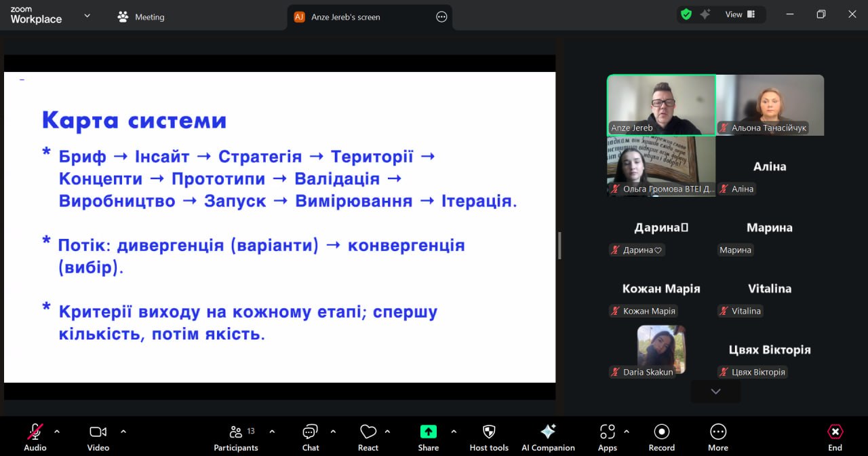Open the Zoom Workplace dropdown chevron

[x=87, y=16]
